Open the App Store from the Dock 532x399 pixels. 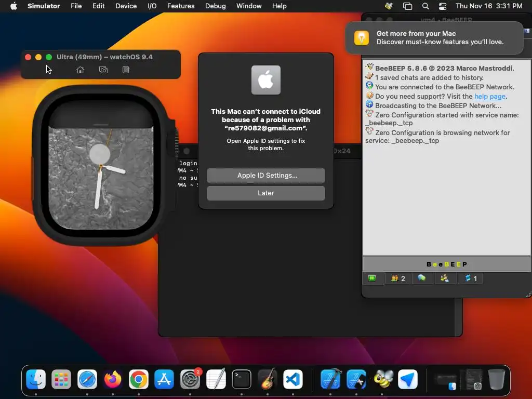point(164,379)
